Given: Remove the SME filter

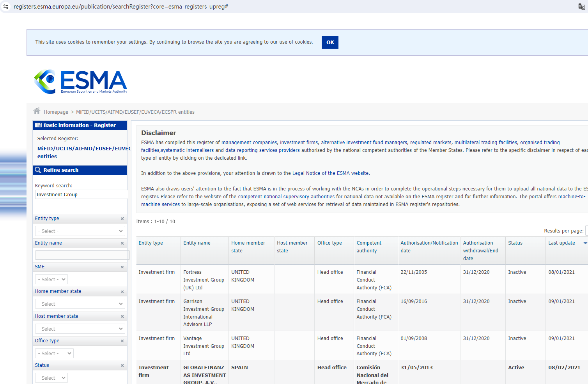Looking at the screenshot, I should pyautogui.click(x=122, y=267).
